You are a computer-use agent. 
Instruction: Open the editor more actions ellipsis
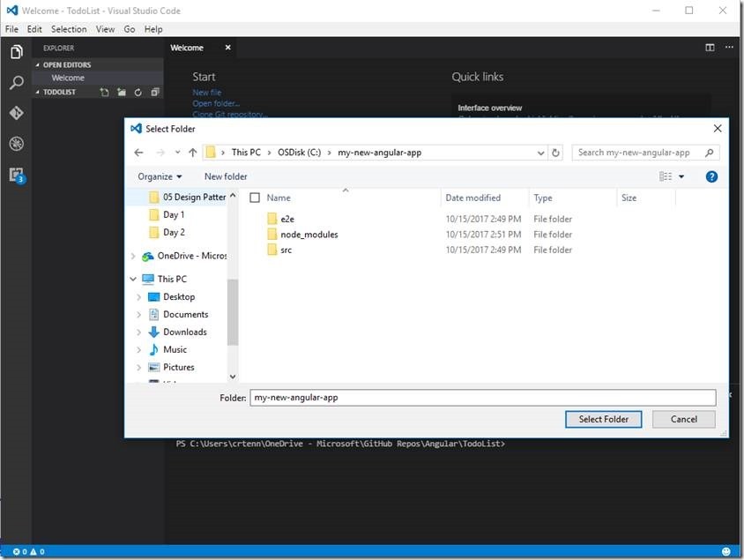[x=729, y=48]
